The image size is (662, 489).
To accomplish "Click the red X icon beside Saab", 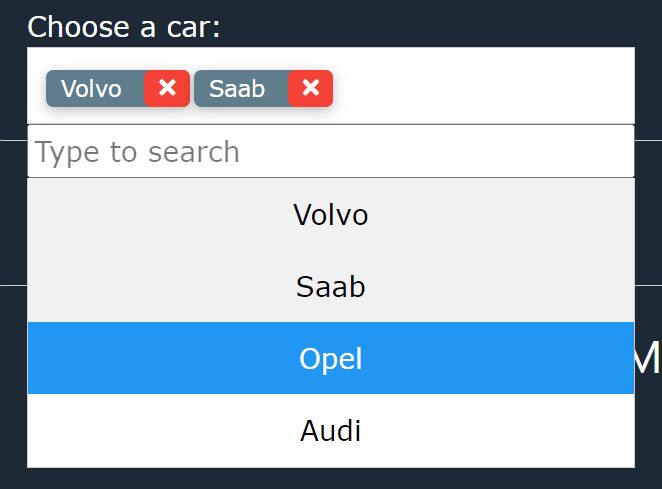I will click(x=311, y=88).
